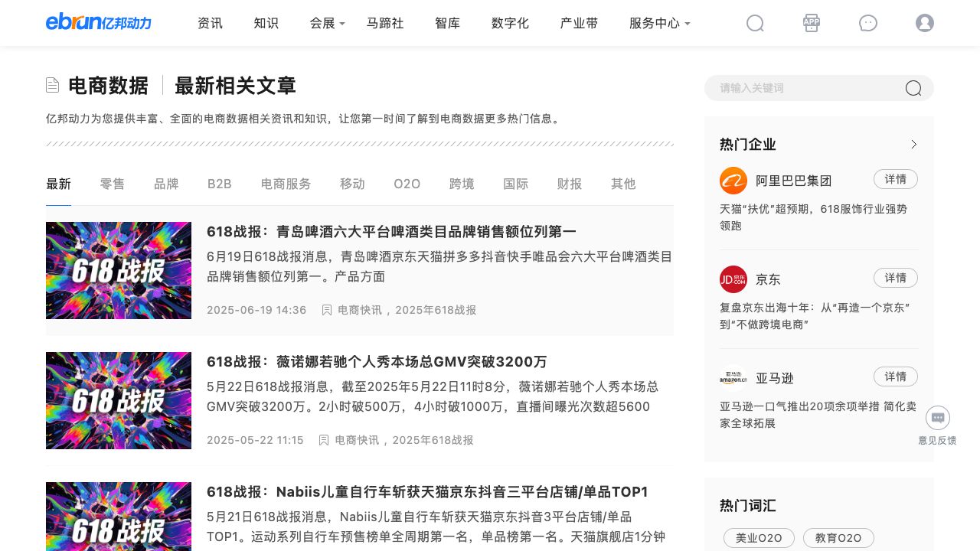Viewport: 980px width, 551px height.
Task: Open the messages chat bubble icon
Action: point(868,23)
